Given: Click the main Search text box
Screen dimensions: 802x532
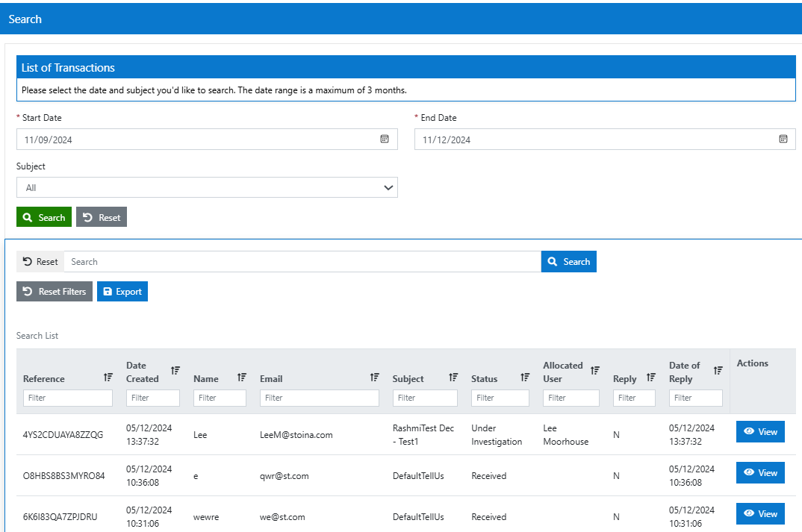Looking at the screenshot, I should click(x=302, y=262).
